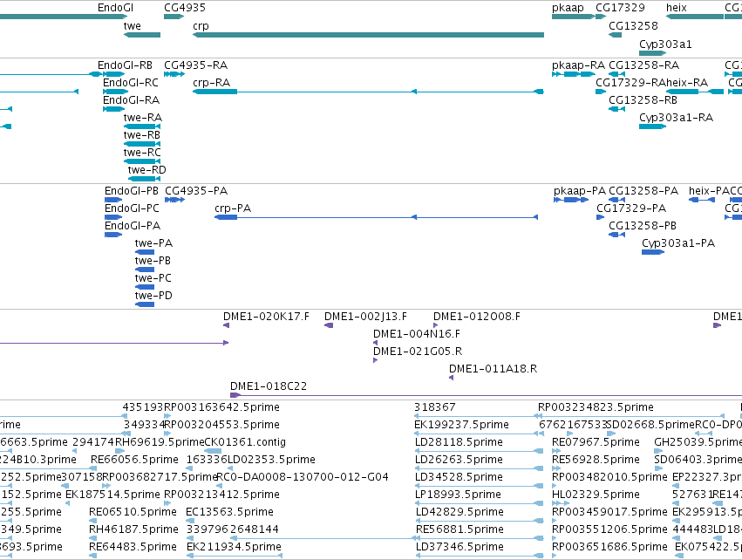
Task: Click the EndoGI-RA transcript label
Action: (131, 100)
